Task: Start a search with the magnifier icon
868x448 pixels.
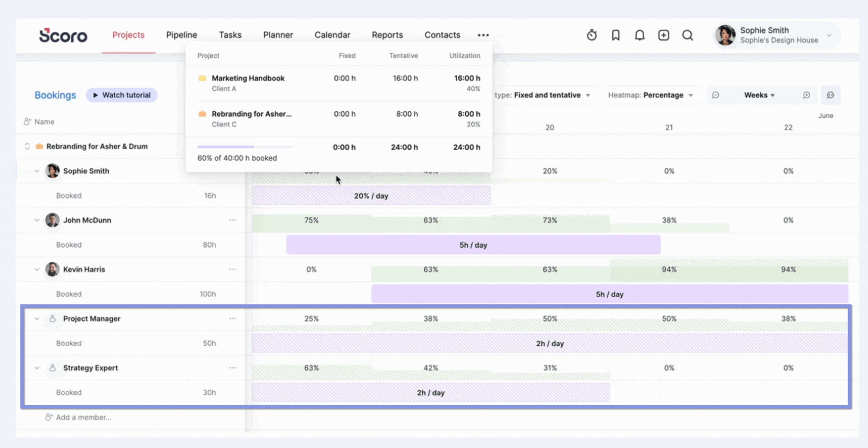Action: (687, 35)
